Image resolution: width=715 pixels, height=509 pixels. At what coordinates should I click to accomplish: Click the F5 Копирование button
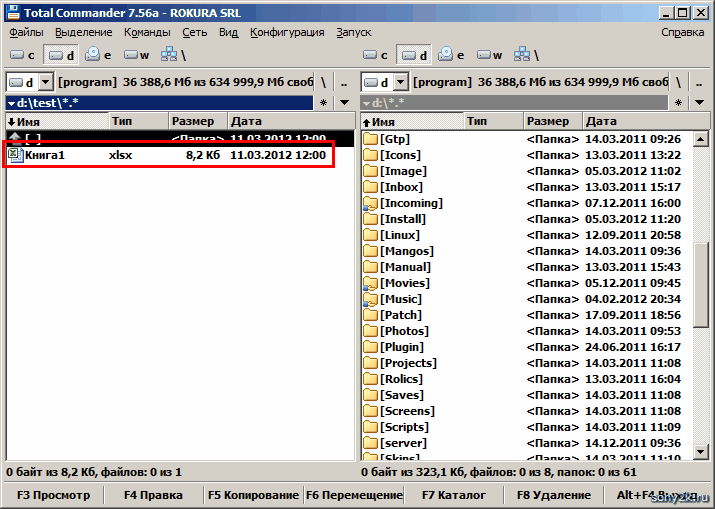click(x=253, y=495)
